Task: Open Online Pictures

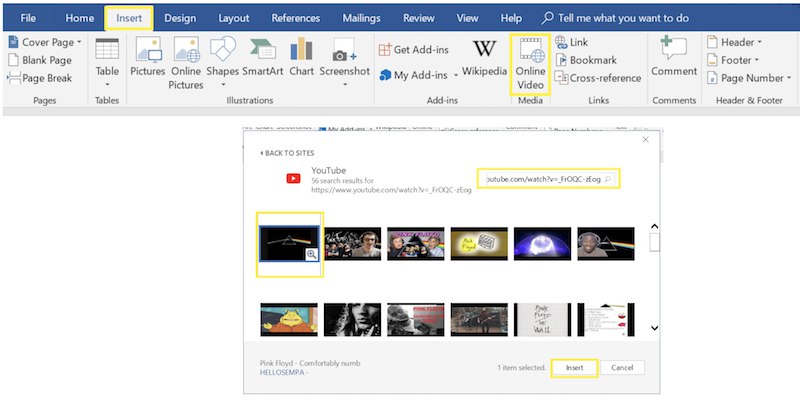Action: [186, 63]
